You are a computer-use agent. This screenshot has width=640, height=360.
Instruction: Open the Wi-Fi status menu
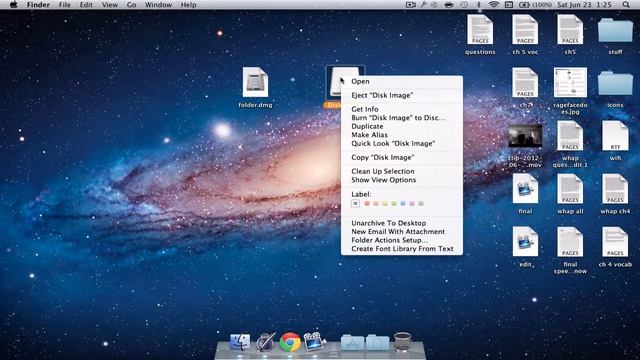click(x=493, y=5)
